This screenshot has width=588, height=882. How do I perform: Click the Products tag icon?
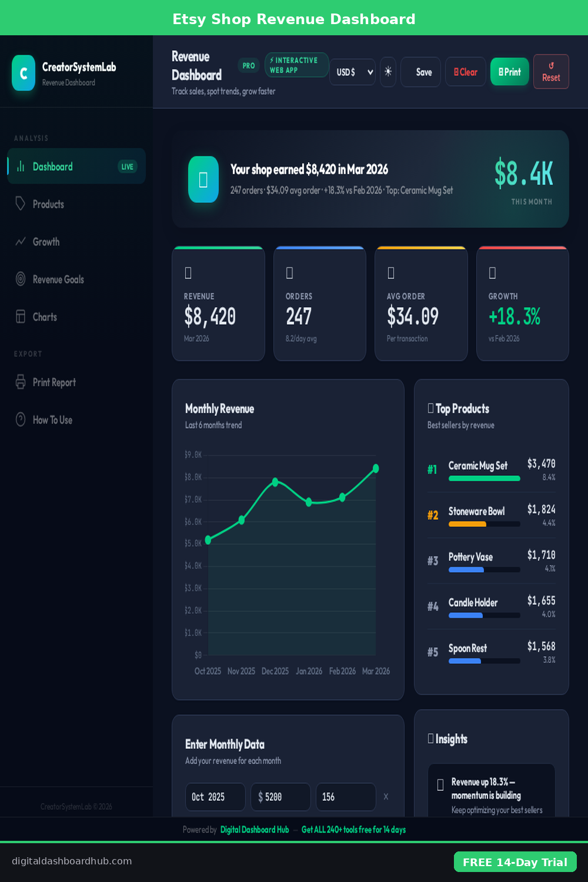coord(21,204)
